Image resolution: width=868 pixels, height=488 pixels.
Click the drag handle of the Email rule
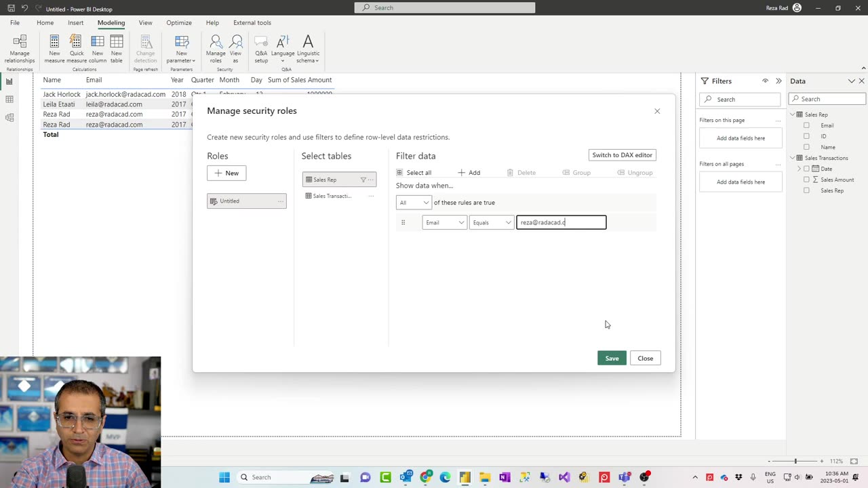pyautogui.click(x=403, y=222)
